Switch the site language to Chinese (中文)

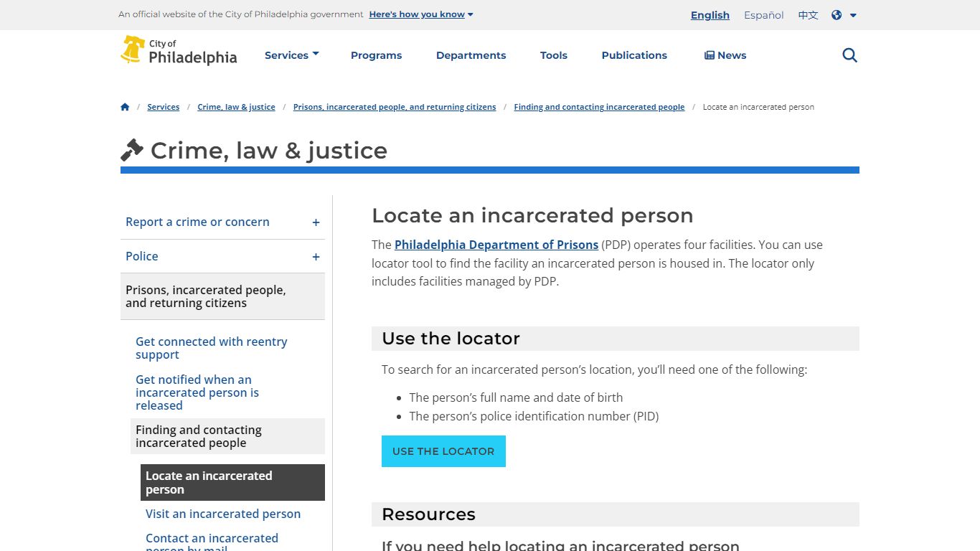tap(808, 15)
